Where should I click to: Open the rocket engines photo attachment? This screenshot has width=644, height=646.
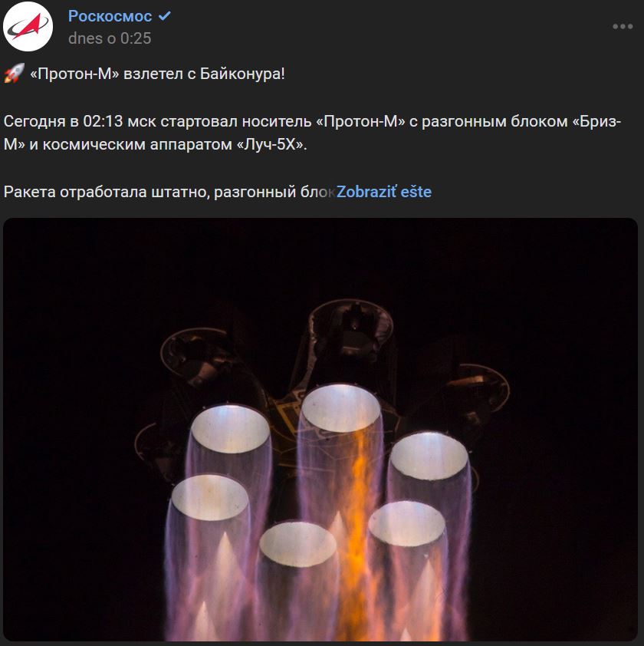(x=320, y=430)
